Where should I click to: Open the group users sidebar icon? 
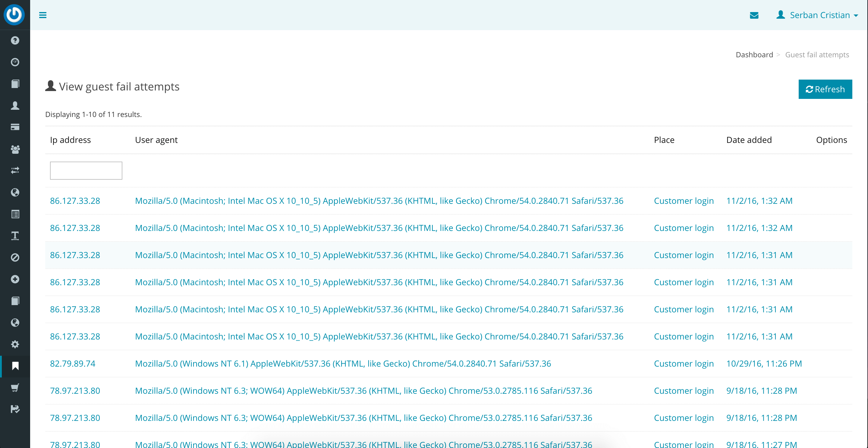[15, 149]
